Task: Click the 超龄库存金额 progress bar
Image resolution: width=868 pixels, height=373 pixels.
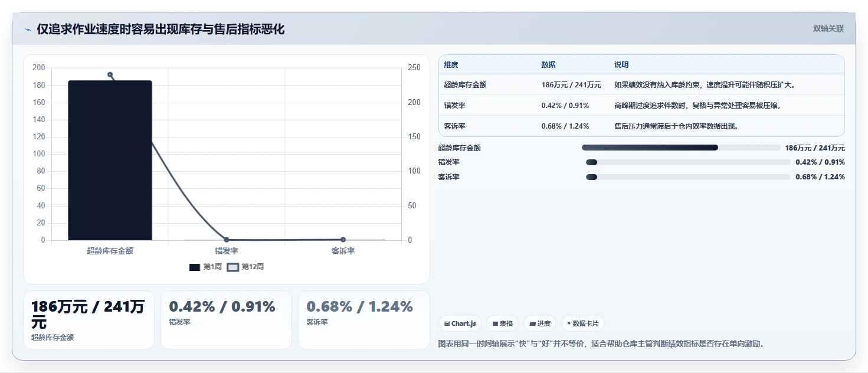Action: click(681, 148)
